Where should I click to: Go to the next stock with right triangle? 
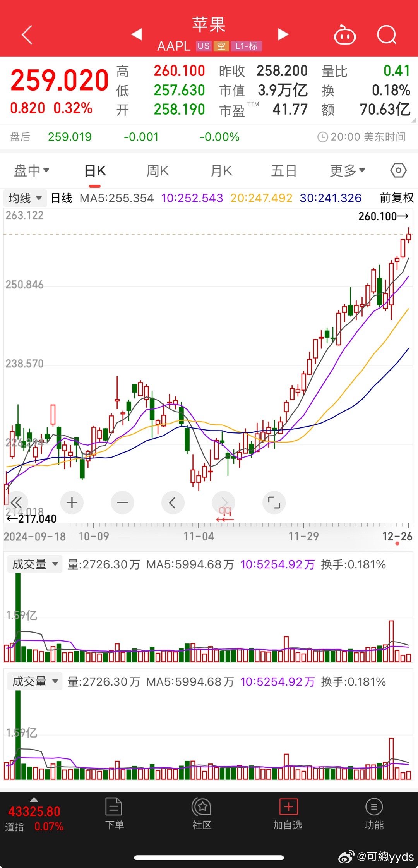pyautogui.click(x=283, y=34)
